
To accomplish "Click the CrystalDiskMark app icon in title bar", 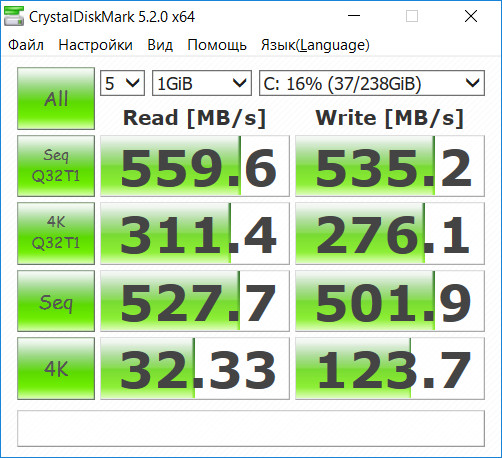I will 14,16.
